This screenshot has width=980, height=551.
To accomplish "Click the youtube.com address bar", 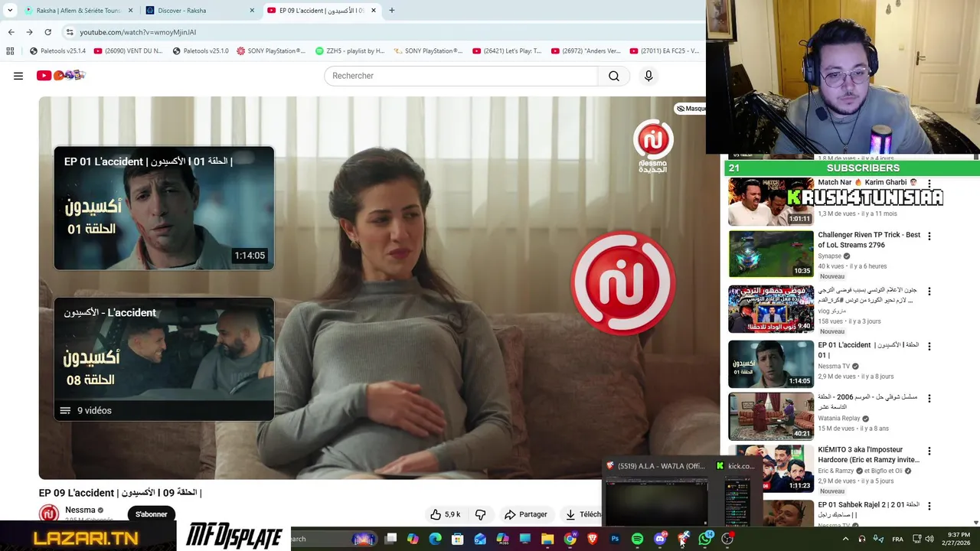I will click(383, 32).
